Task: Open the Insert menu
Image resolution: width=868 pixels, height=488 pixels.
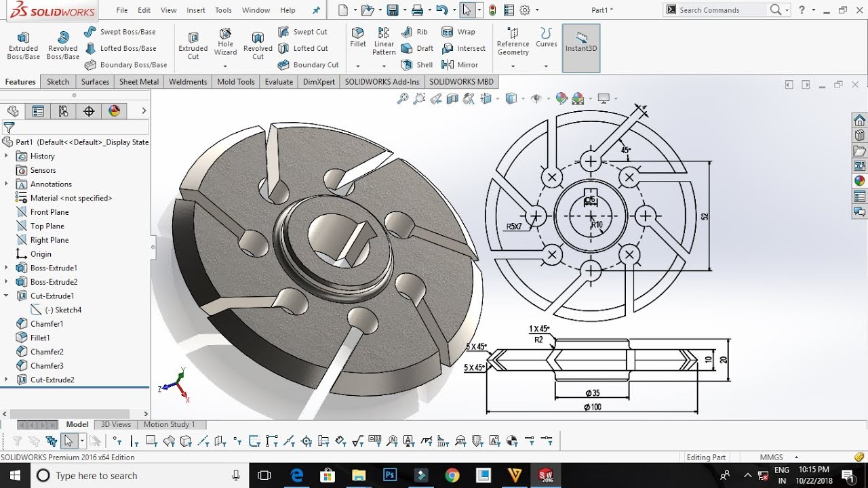Action: [196, 10]
